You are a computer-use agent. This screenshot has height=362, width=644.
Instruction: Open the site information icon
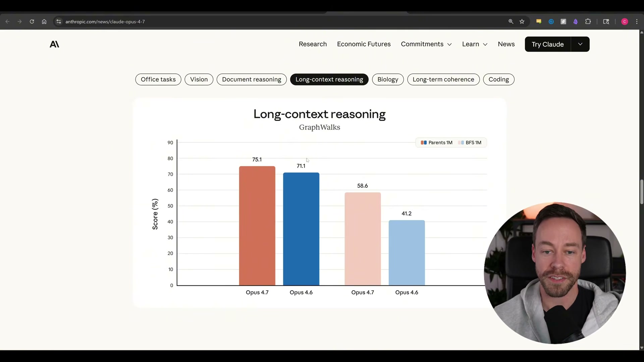coord(59,21)
